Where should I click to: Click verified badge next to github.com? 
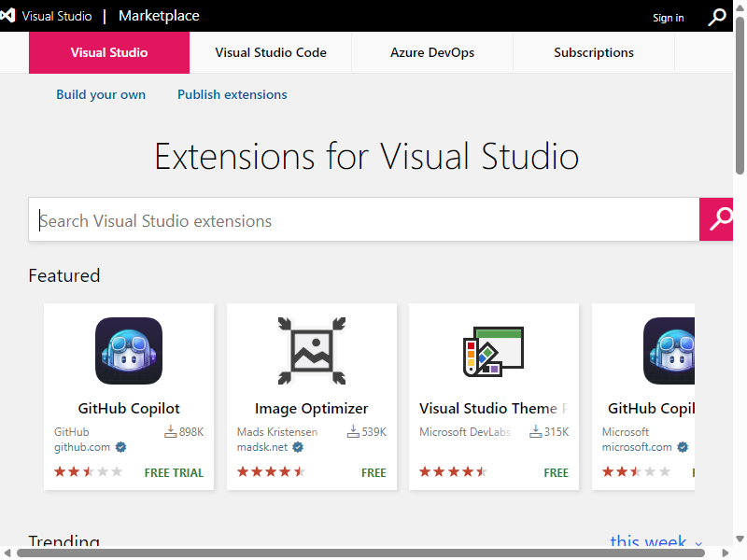click(121, 447)
